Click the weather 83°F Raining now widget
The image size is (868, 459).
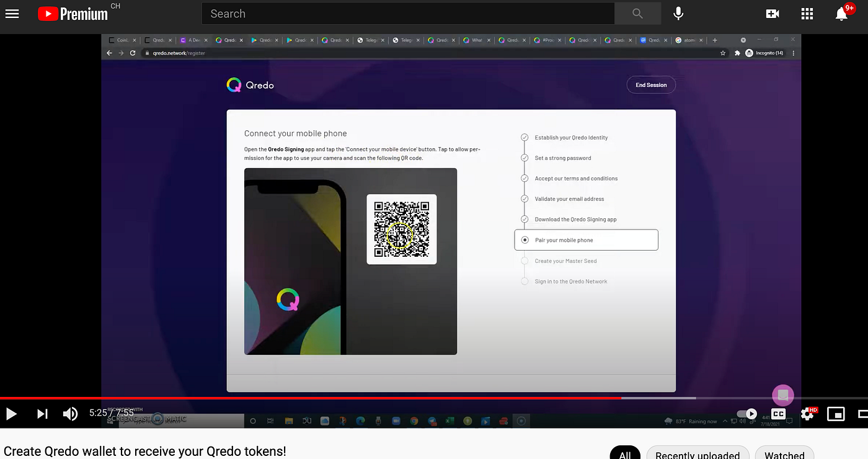[x=690, y=421]
